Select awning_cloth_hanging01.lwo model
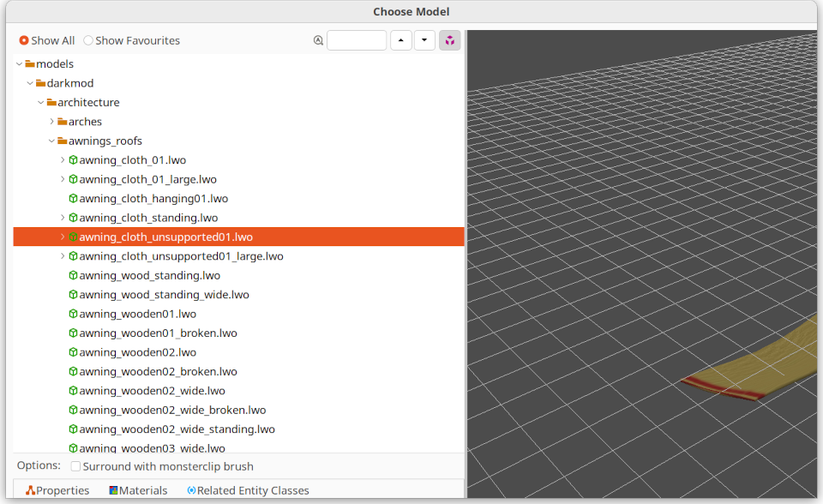This screenshot has height=504, width=823. click(x=153, y=199)
